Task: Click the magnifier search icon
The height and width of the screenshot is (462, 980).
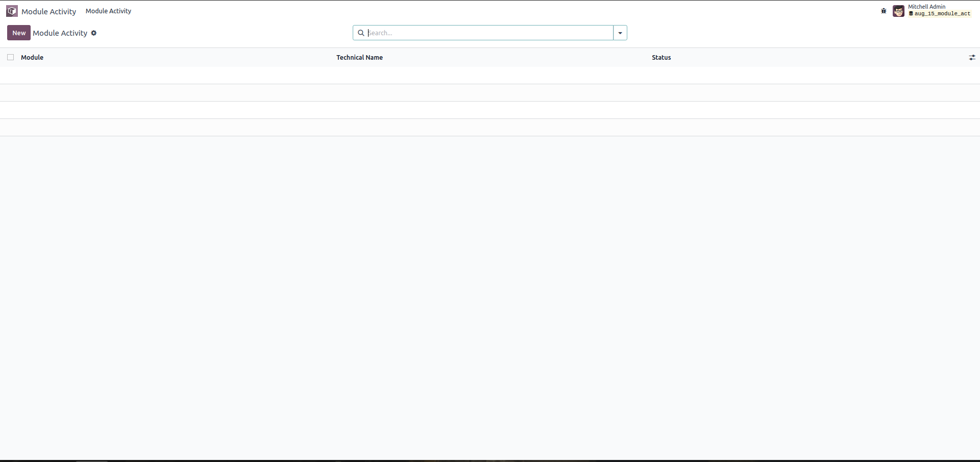Action: (361, 33)
